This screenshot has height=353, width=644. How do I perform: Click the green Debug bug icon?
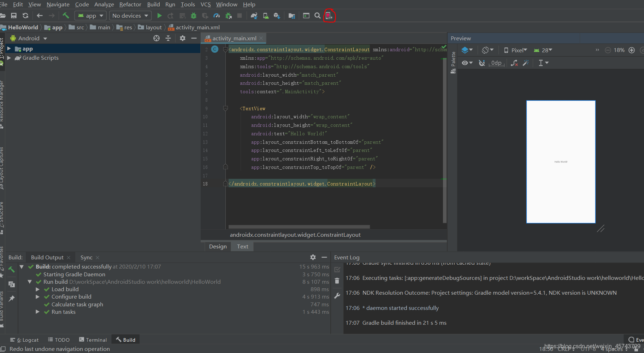(194, 16)
